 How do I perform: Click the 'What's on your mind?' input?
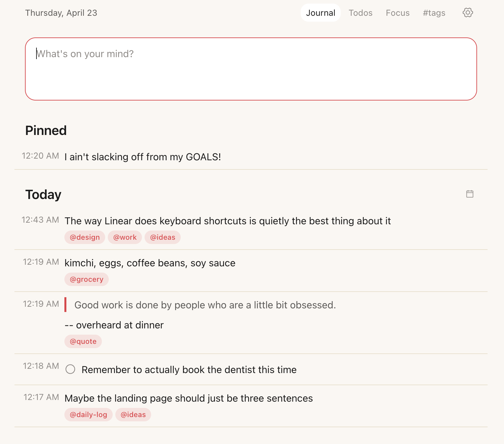(x=251, y=69)
